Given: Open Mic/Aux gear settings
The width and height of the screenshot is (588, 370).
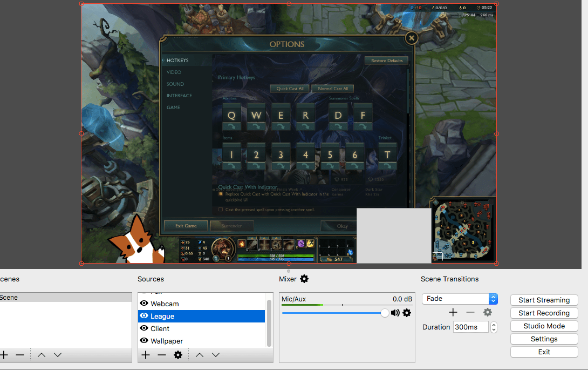Looking at the screenshot, I should (x=407, y=313).
